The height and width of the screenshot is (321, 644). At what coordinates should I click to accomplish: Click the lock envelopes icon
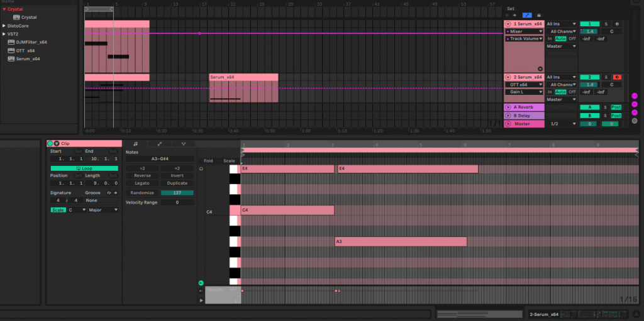(x=538, y=14)
